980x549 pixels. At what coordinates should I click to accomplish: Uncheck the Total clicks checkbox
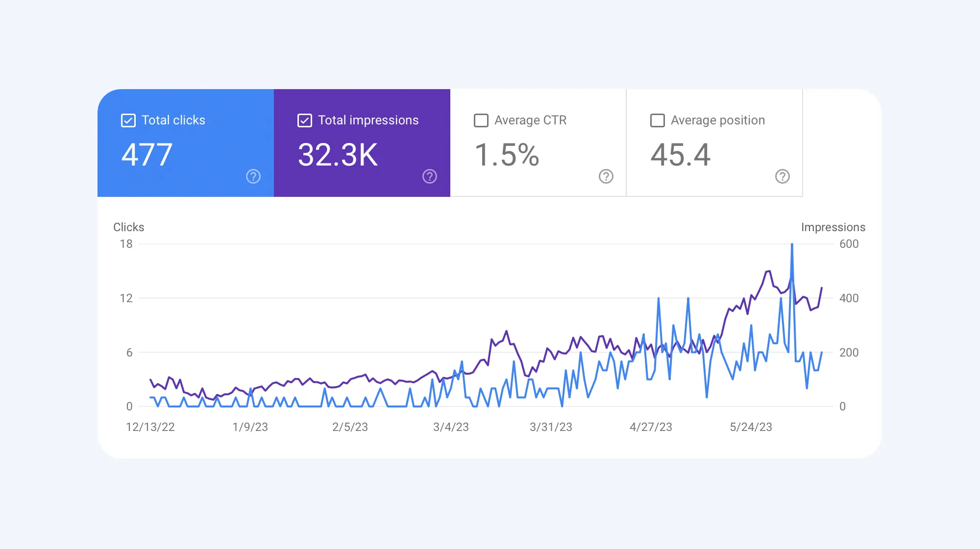[128, 120]
